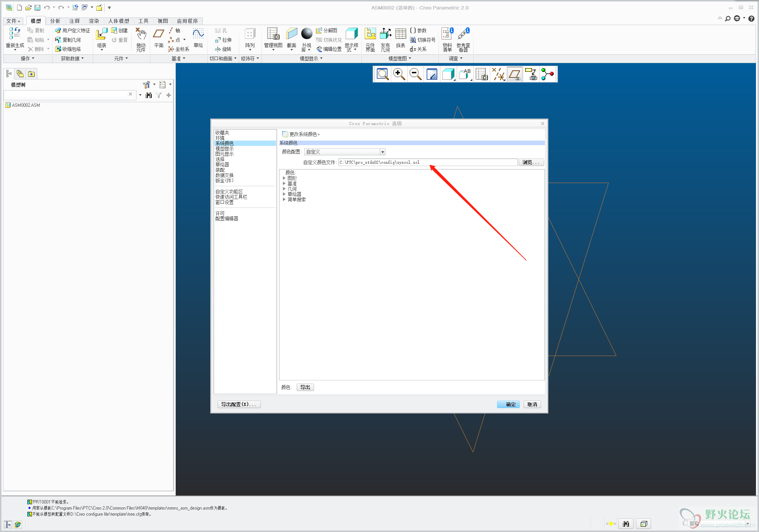Click the Regenerate (重新生成) icon
This screenshot has width=759, height=532.
(15, 34)
